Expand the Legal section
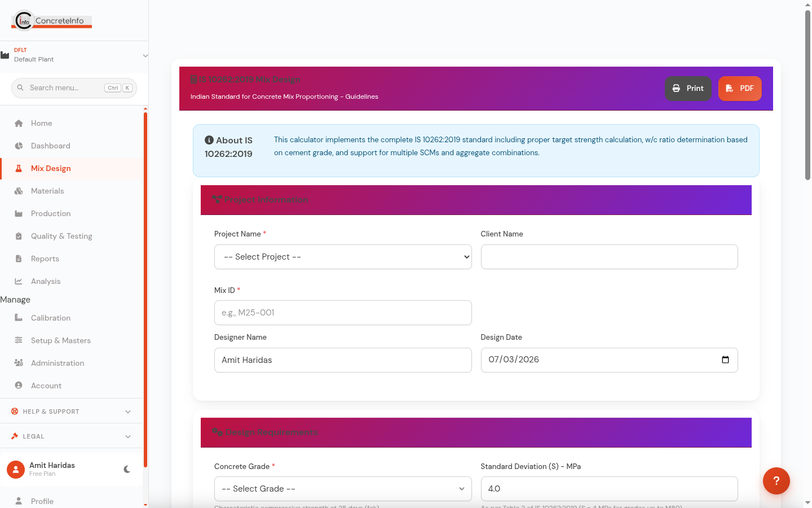Viewport: 812px width, 508px height. (72, 436)
